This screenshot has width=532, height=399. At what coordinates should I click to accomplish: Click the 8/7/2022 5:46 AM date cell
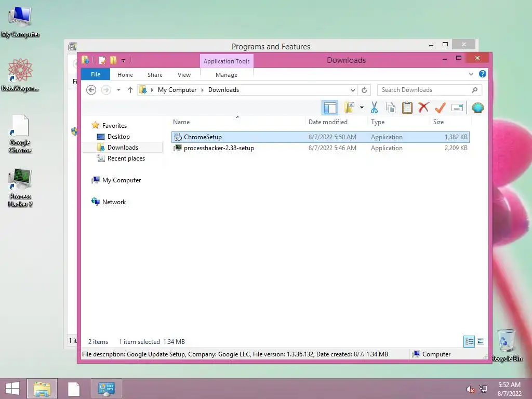(332, 148)
